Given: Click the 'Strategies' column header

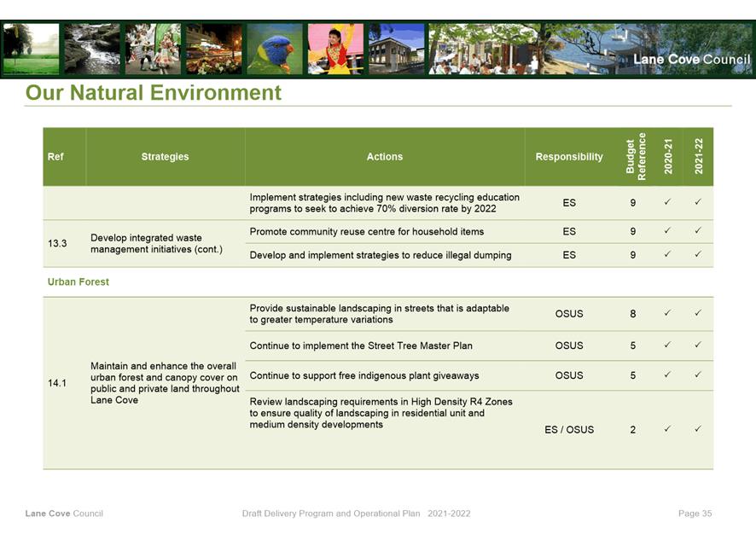Looking at the screenshot, I should pos(165,157).
